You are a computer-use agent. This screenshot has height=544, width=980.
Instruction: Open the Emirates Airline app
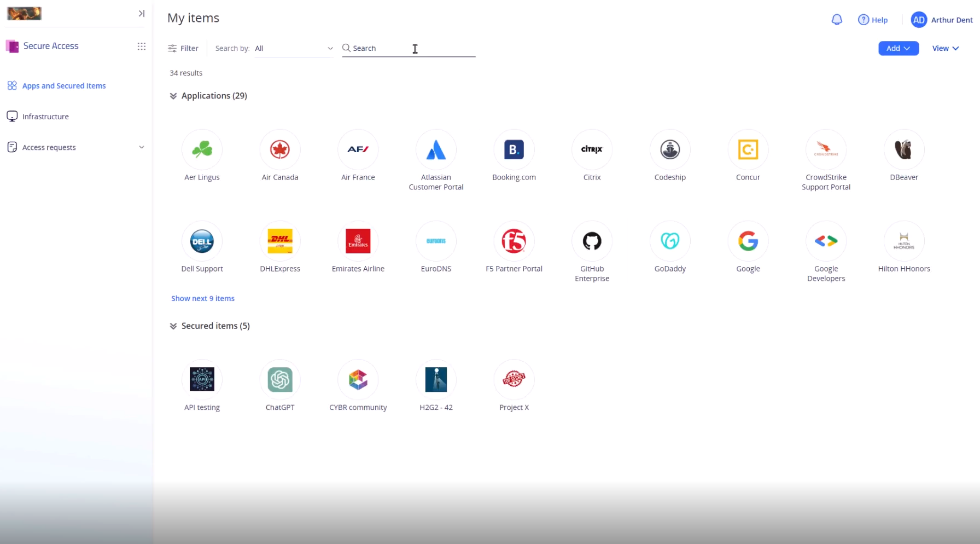click(x=358, y=241)
